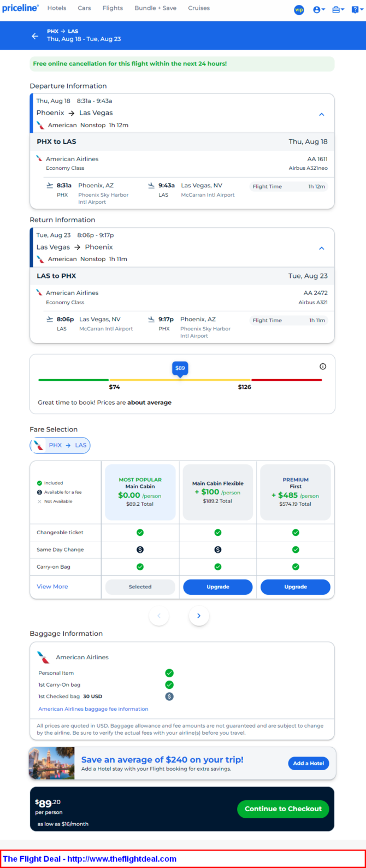Click the previous fare carousel arrow
Screen dimensions: 366x868
(159, 616)
